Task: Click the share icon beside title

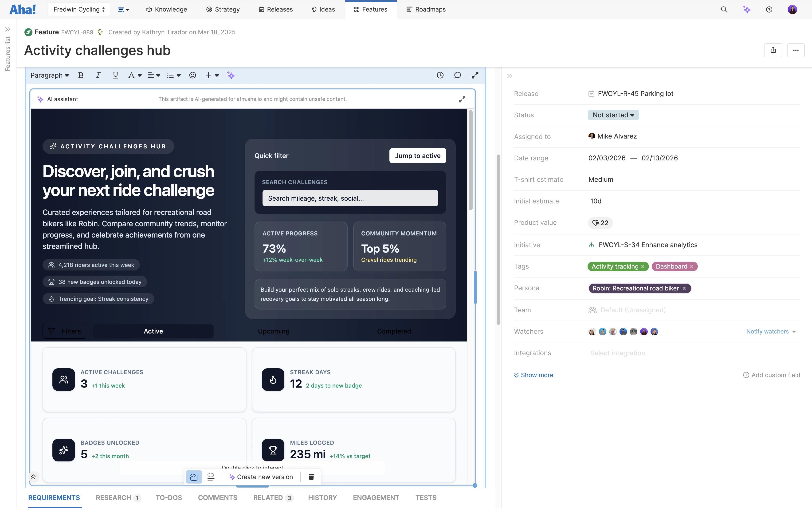Action: (x=773, y=50)
